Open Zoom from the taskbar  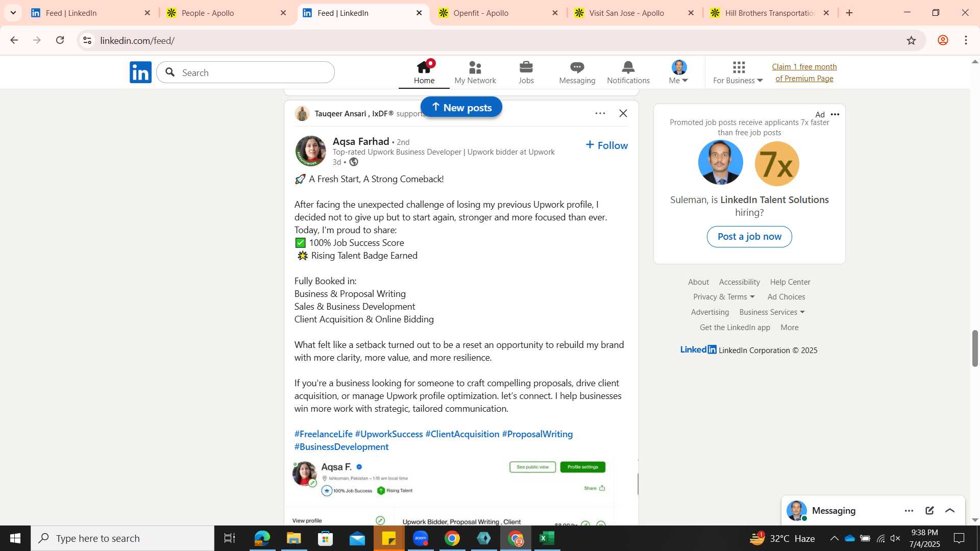(x=421, y=538)
